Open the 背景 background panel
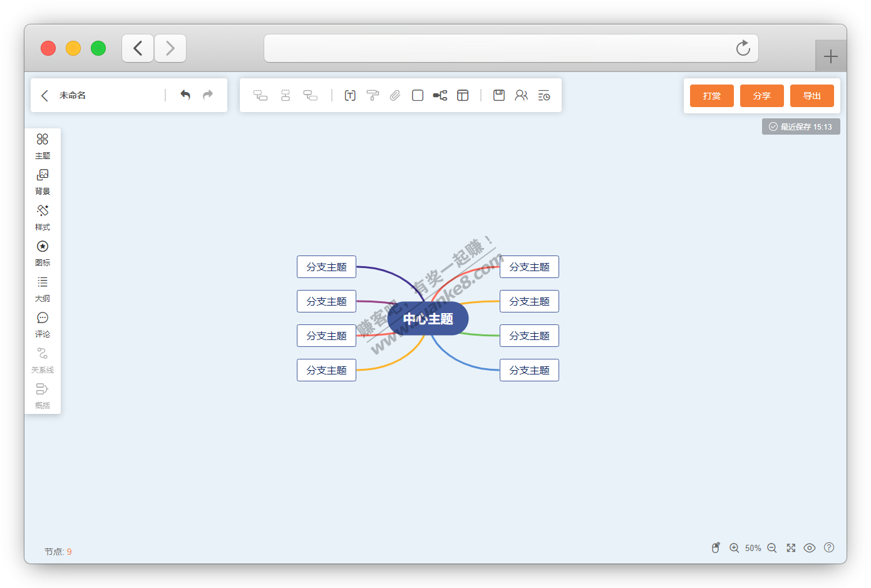871x588 pixels. tap(43, 182)
